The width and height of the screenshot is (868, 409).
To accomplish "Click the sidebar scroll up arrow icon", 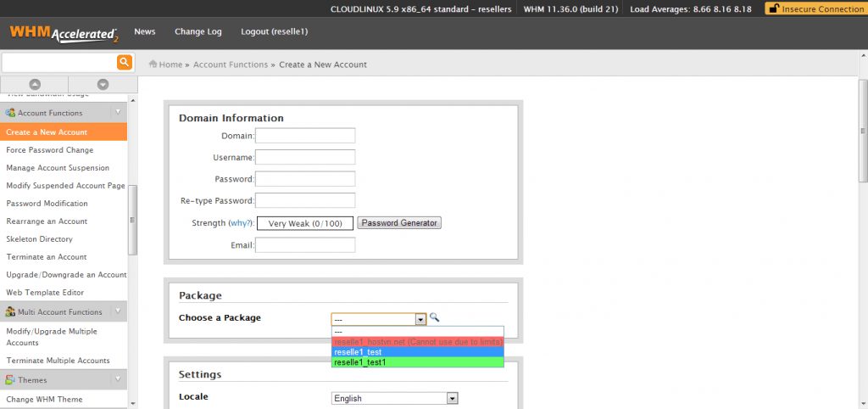I will point(35,84).
